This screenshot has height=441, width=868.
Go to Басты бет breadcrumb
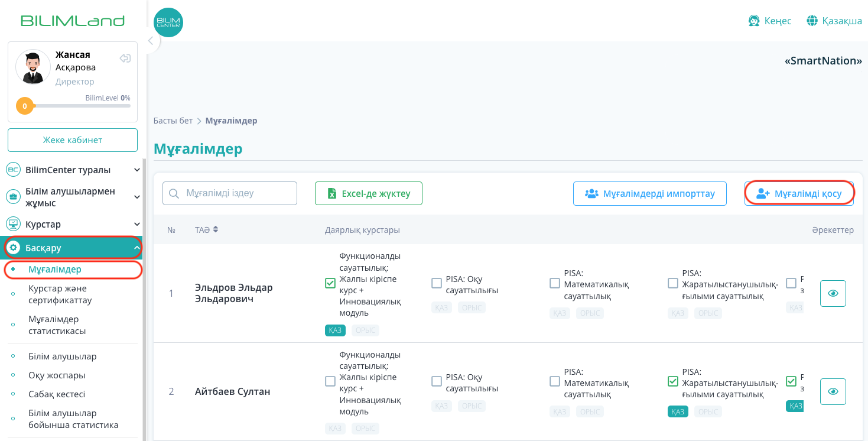[x=173, y=121]
